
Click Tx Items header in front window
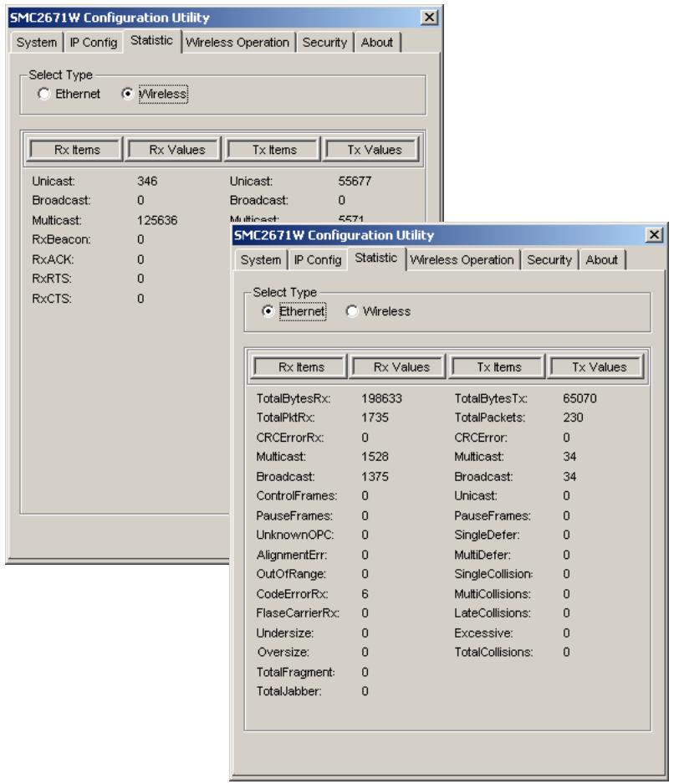[x=498, y=367]
